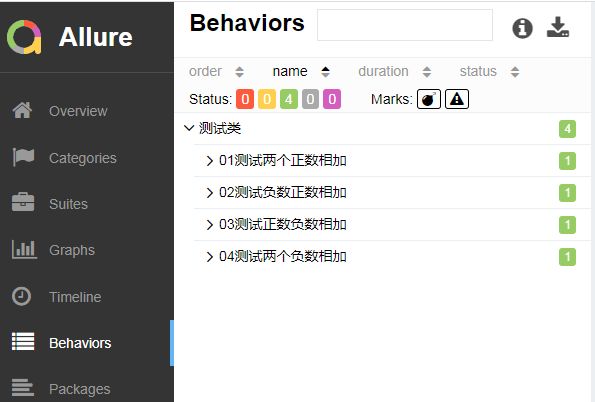Click the Allure logo icon
595x402 pixels.
24,37
